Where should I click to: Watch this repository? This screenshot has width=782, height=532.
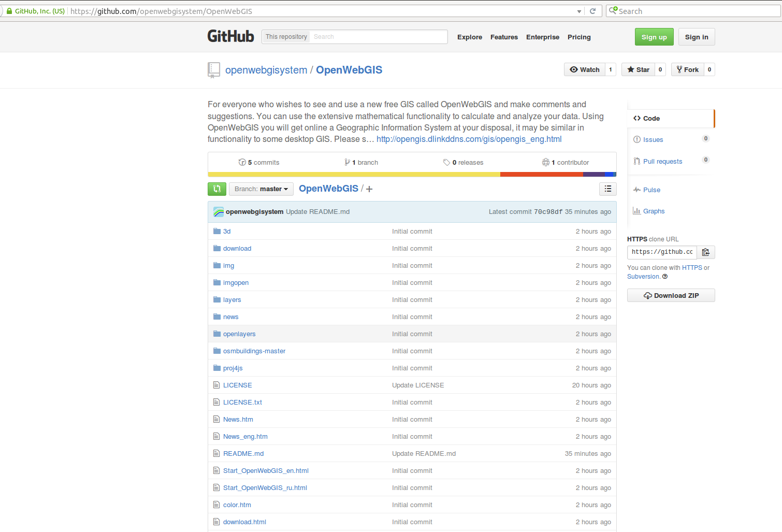(584, 69)
